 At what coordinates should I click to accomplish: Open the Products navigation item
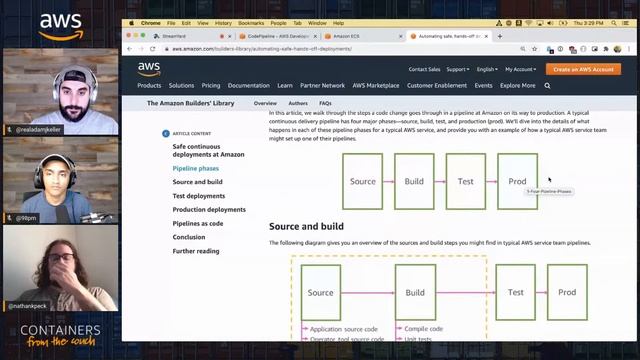point(149,86)
